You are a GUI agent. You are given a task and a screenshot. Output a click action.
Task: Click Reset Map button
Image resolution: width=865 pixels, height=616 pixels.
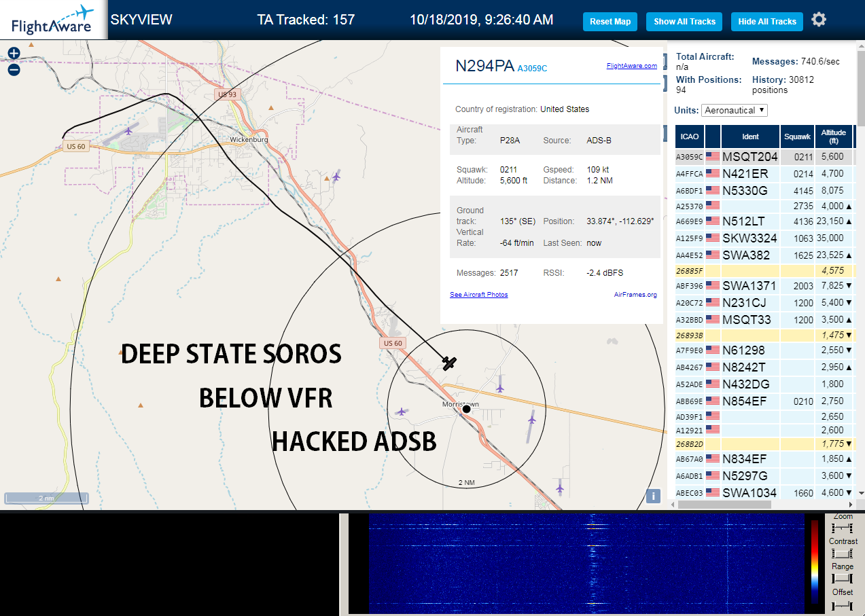click(610, 22)
